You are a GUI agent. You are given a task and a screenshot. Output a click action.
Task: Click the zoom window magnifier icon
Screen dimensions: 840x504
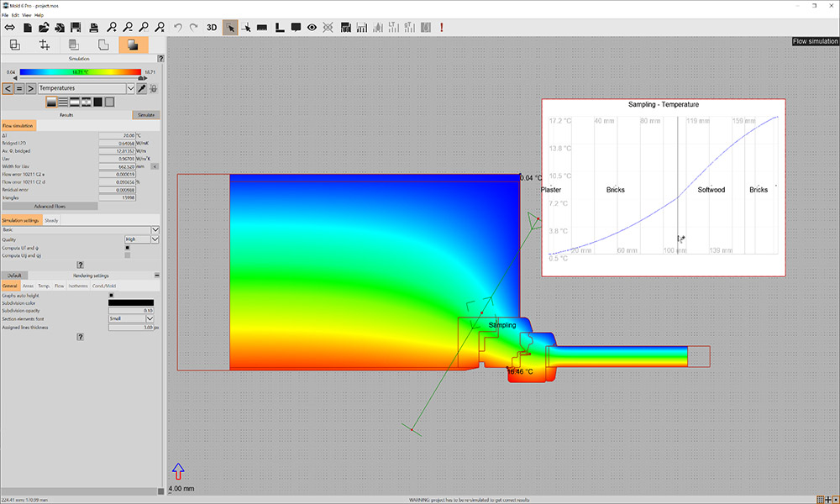144,28
